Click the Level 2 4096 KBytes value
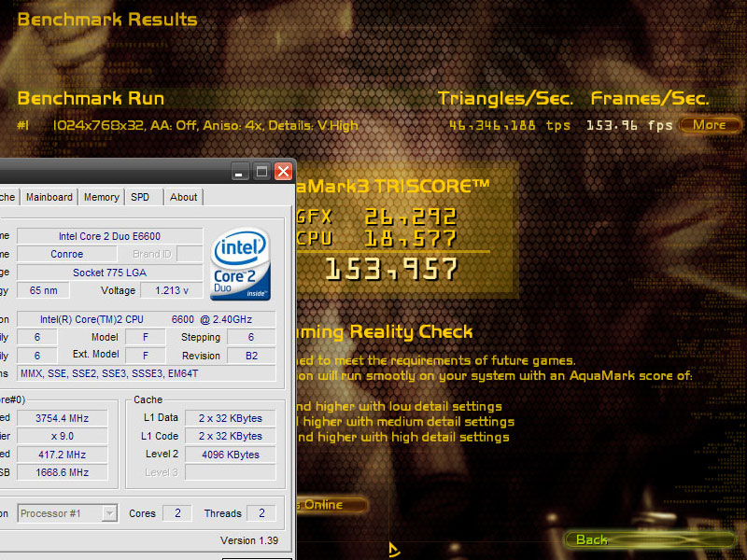Image resolution: width=747 pixels, height=560 pixels. [x=231, y=455]
